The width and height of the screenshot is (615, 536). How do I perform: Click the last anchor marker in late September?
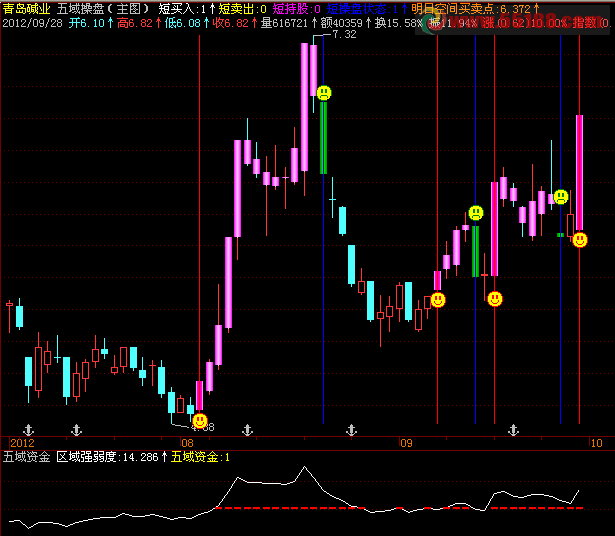click(513, 430)
